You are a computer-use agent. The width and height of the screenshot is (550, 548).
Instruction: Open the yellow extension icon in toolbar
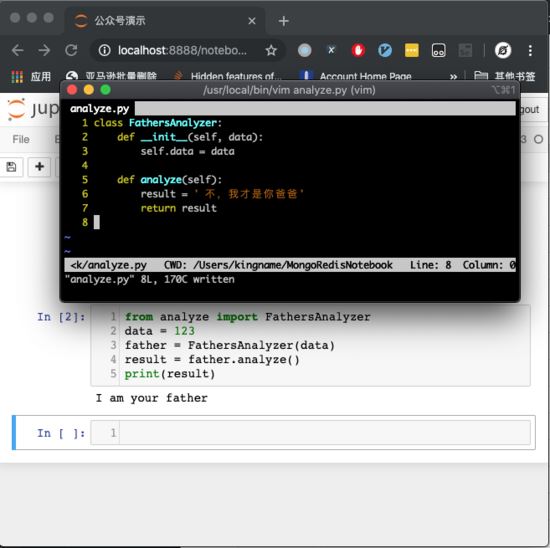[x=411, y=51]
